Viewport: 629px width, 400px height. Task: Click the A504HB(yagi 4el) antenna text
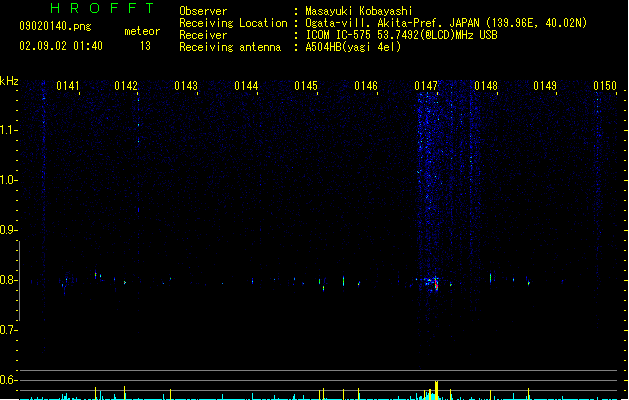pos(353,47)
